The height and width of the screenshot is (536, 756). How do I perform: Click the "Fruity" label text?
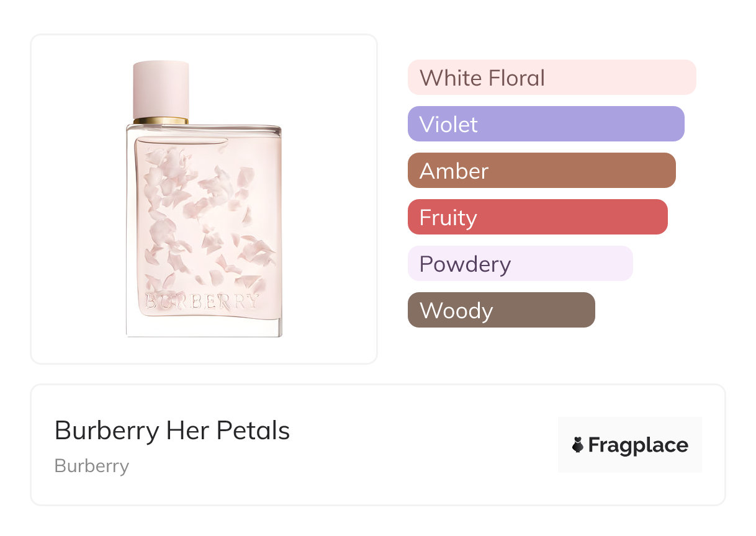tap(448, 217)
